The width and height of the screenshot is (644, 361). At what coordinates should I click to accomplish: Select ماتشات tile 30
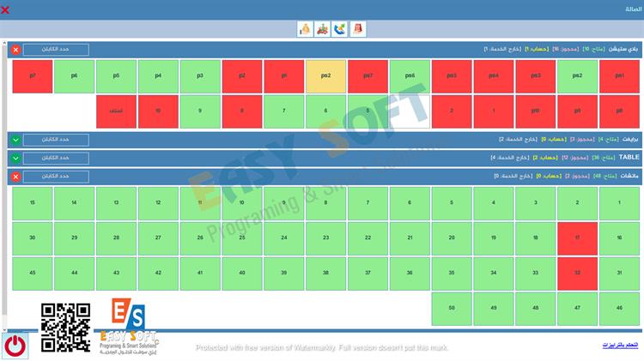pos(33,238)
